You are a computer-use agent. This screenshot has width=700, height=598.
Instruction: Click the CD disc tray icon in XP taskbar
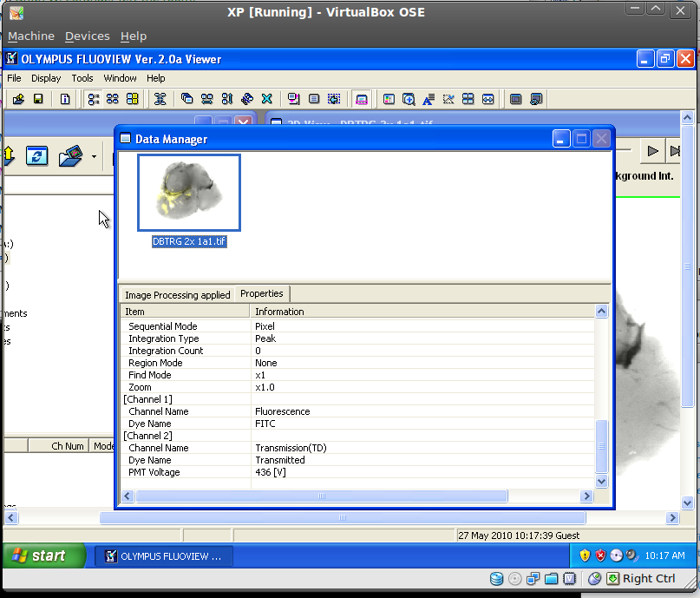(x=616, y=555)
